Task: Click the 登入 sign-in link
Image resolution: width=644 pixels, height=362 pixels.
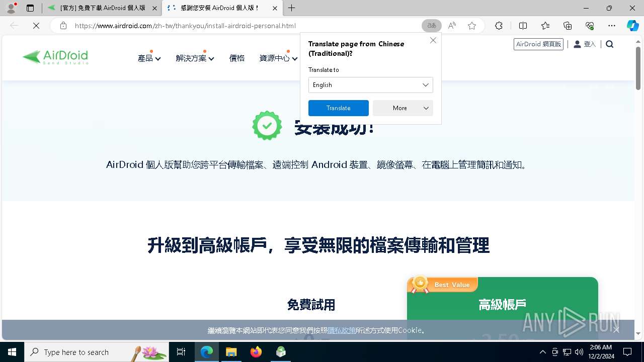Action: pyautogui.click(x=585, y=44)
